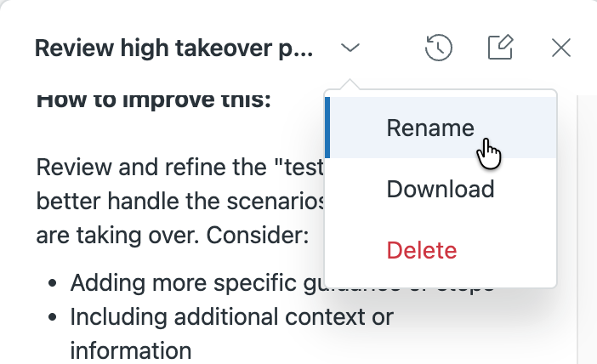Click the "How to improve this:" heading

[153, 99]
